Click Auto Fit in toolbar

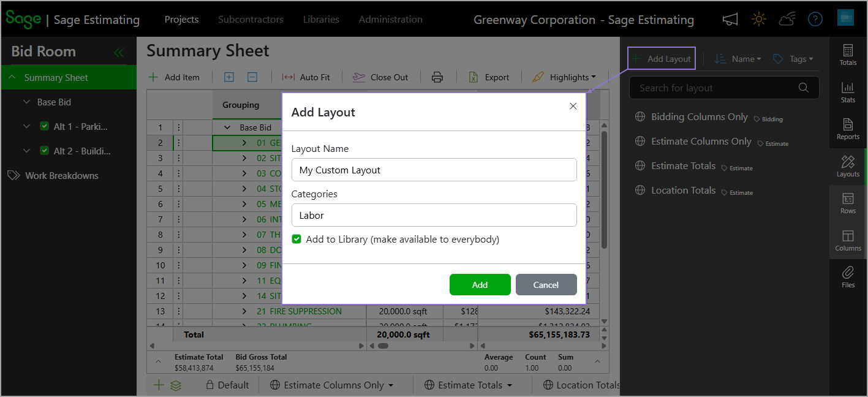(306, 77)
